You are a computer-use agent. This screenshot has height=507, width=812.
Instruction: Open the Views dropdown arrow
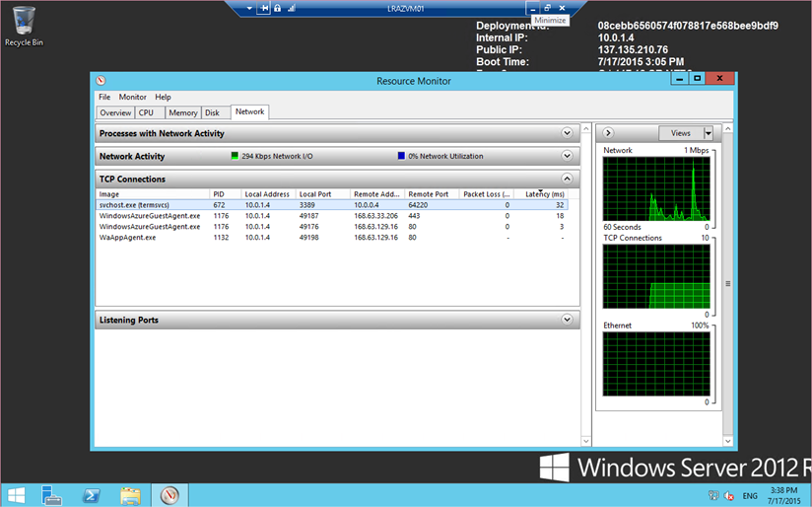709,133
